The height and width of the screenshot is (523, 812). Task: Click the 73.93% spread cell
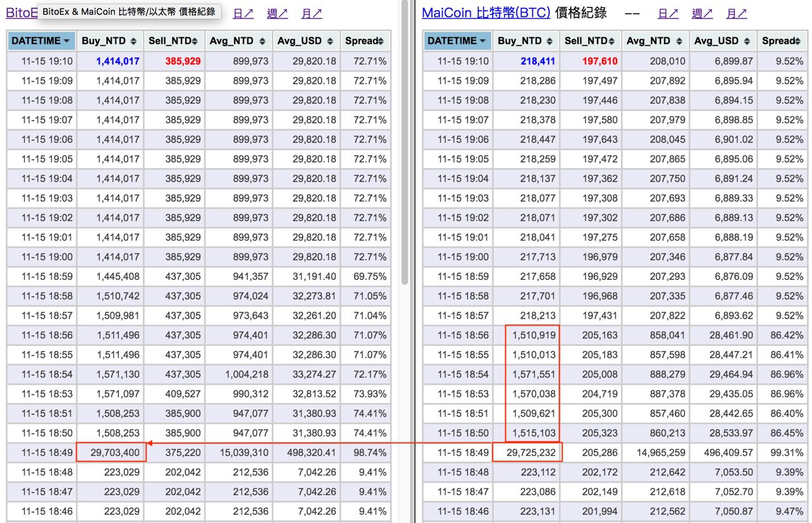365,394
